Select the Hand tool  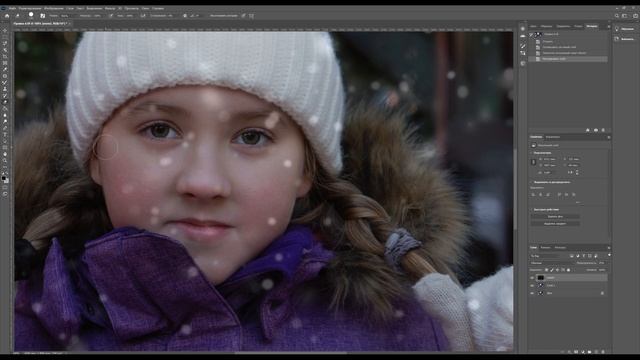point(5,154)
